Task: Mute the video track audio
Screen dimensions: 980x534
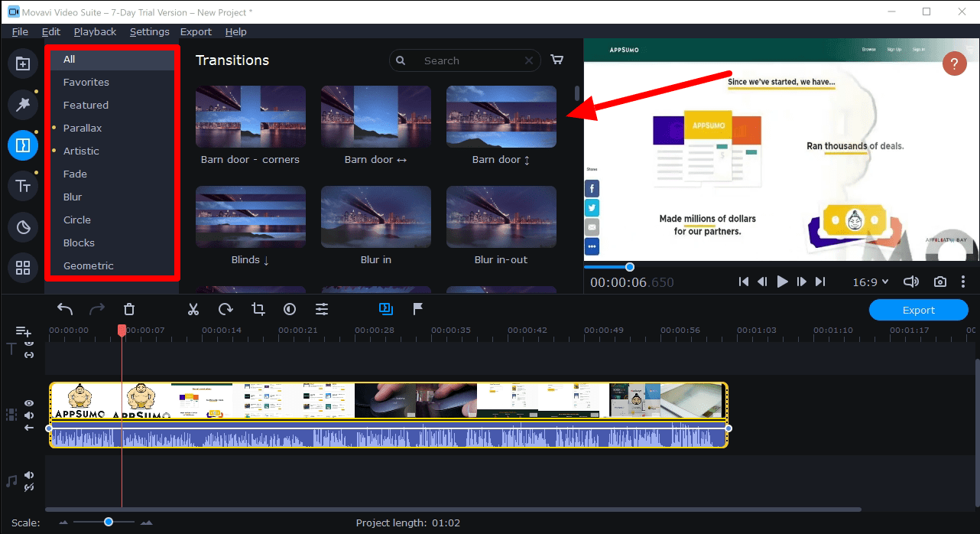Action: click(x=29, y=415)
